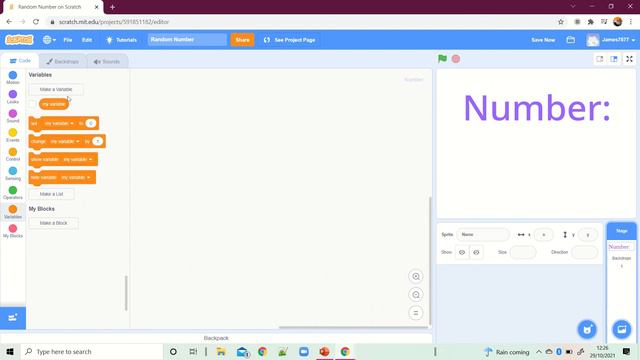Switch to the Code tab
Image resolution: width=640 pixels, height=360 pixels.
tap(20, 61)
